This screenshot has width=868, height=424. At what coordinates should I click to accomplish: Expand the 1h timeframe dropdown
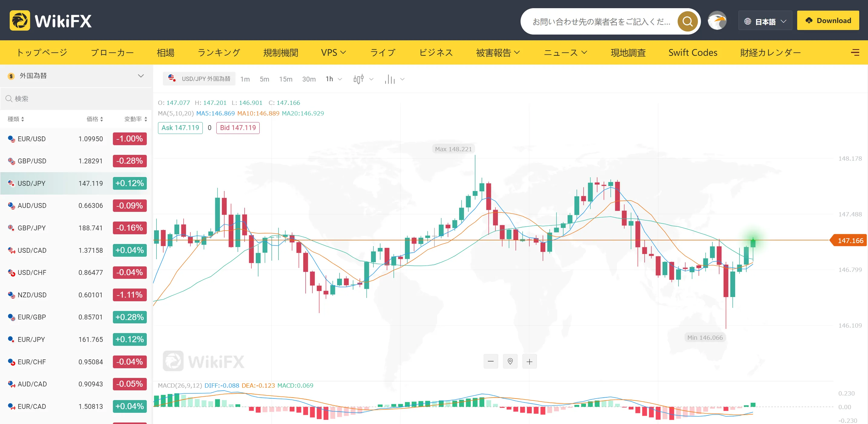coord(334,79)
